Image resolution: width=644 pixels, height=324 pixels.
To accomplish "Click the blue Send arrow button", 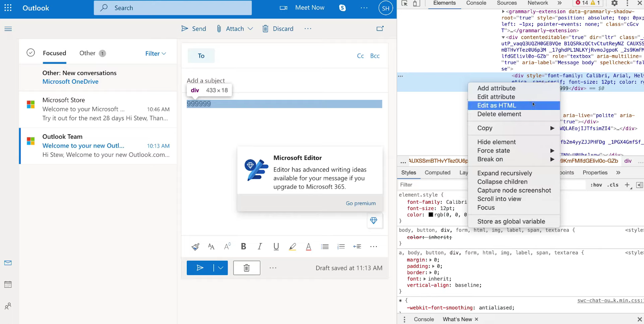I will tap(200, 268).
